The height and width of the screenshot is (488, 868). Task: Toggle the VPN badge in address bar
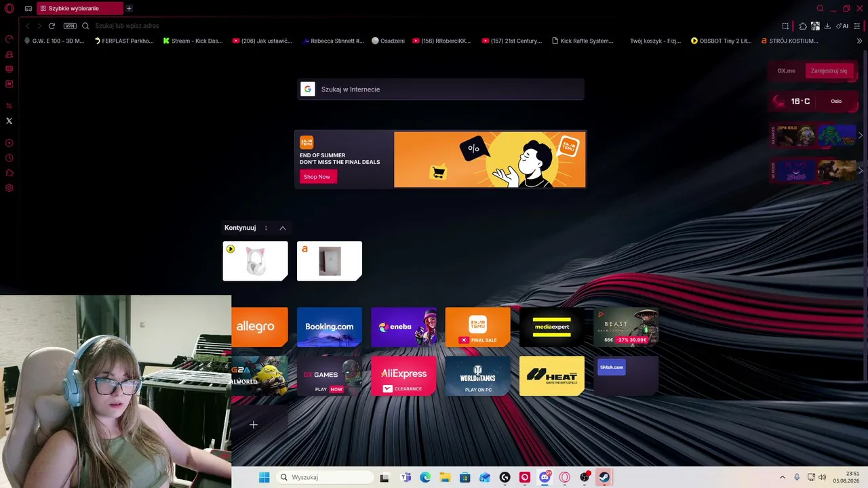(x=70, y=26)
